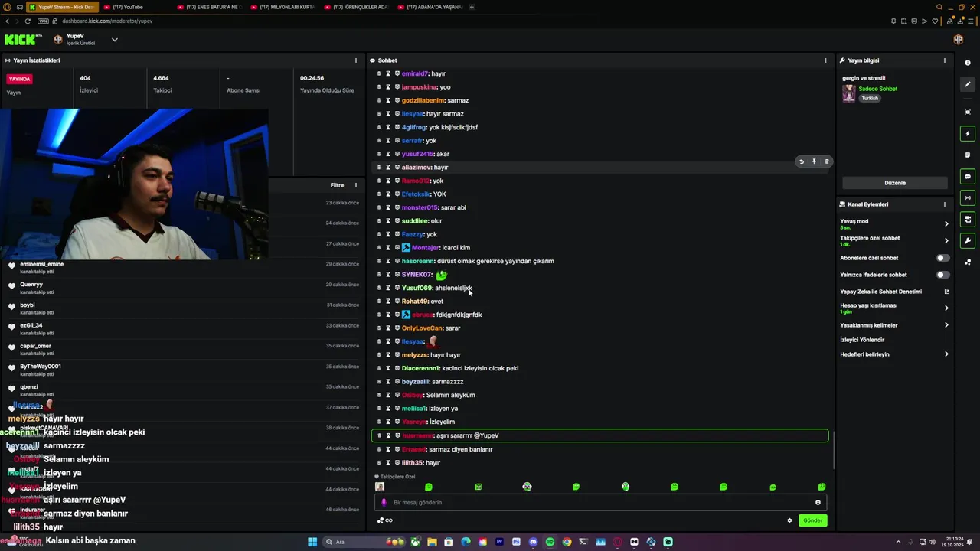Click the pencil edit icon in right sidebar
This screenshot has height=551, width=980.
[968, 85]
